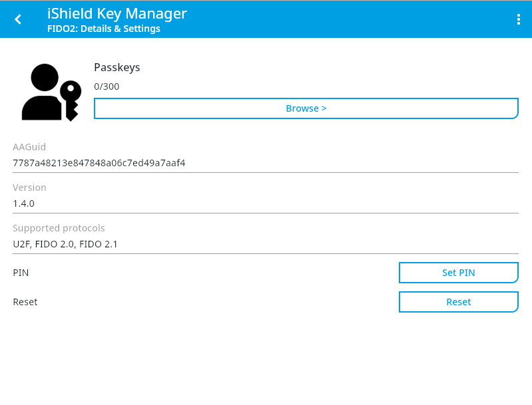Click the Supported protocols label
The image size is (532, 405).
click(x=59, y=228)
